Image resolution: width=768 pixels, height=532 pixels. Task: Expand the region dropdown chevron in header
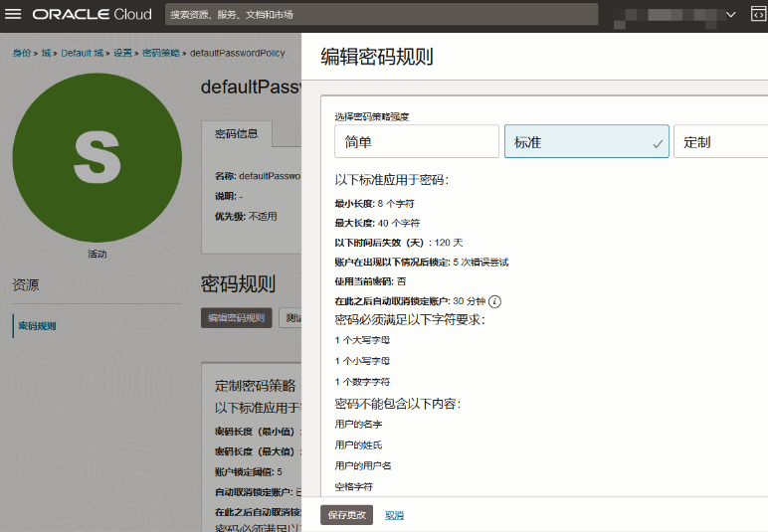tap(730, 15)
